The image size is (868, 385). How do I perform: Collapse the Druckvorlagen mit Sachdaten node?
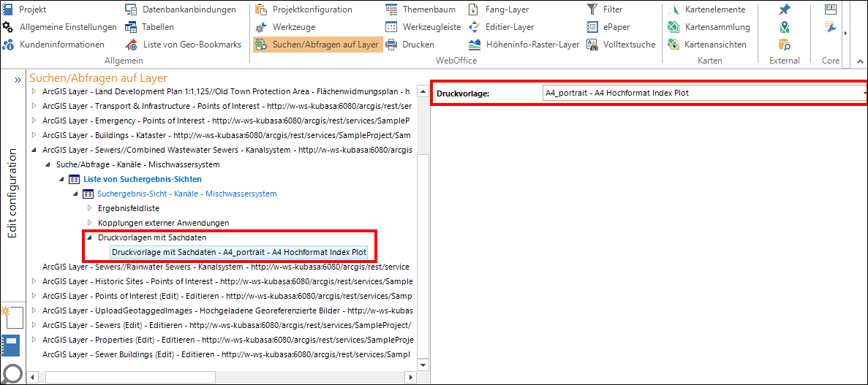click(x=90, y=237)
